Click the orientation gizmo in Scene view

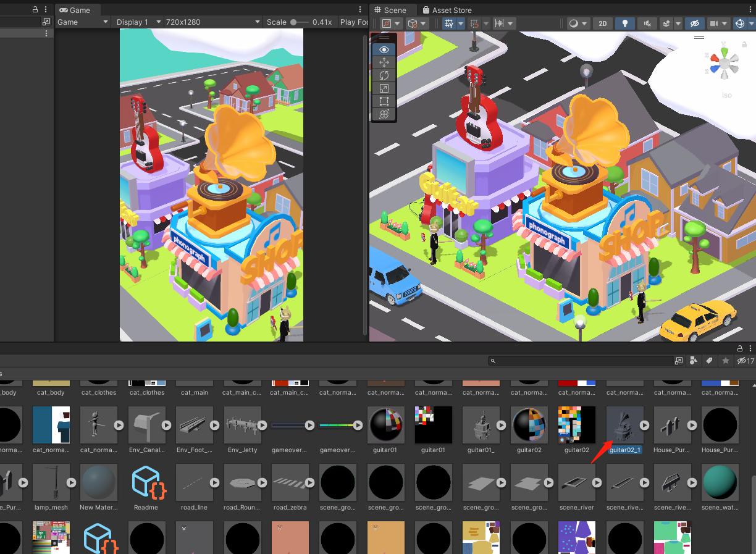click(x=724, y=63)
